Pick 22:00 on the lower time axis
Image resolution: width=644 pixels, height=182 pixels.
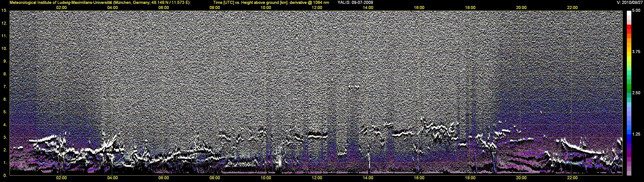tap(572, 178)
